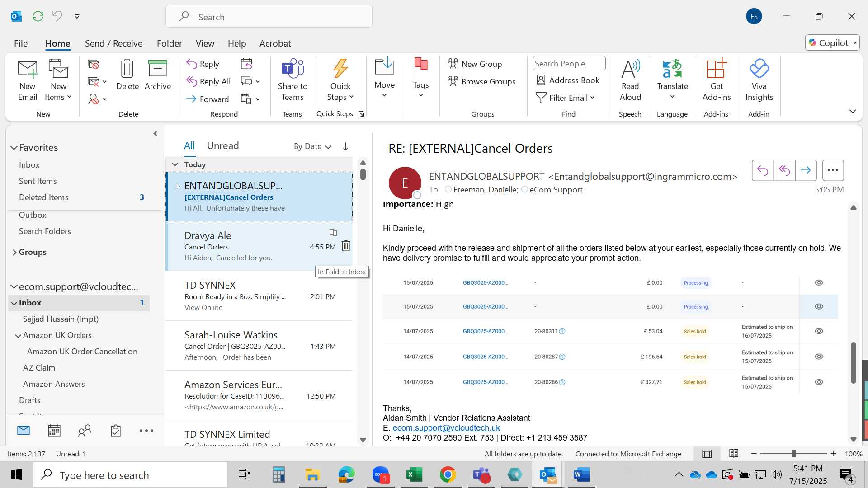Click presence circle beside Freeman, Danielle

point(448,189)
